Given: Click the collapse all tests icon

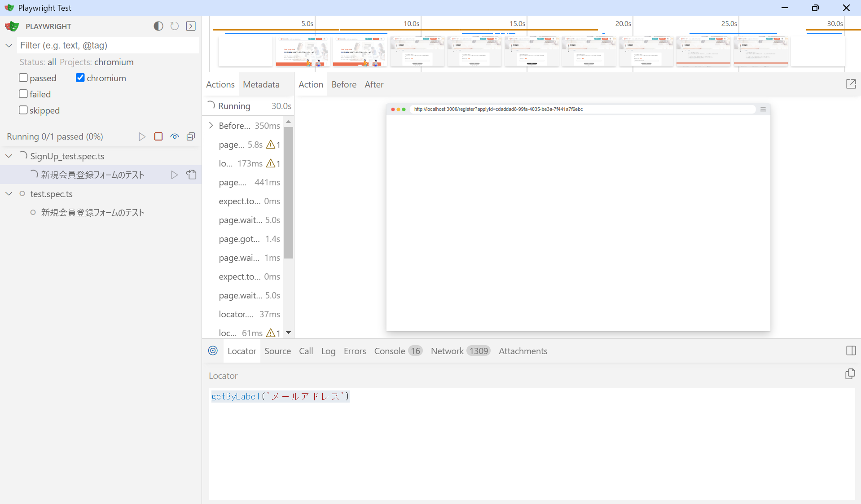Looking at the screenshot, I should point(191,136).
